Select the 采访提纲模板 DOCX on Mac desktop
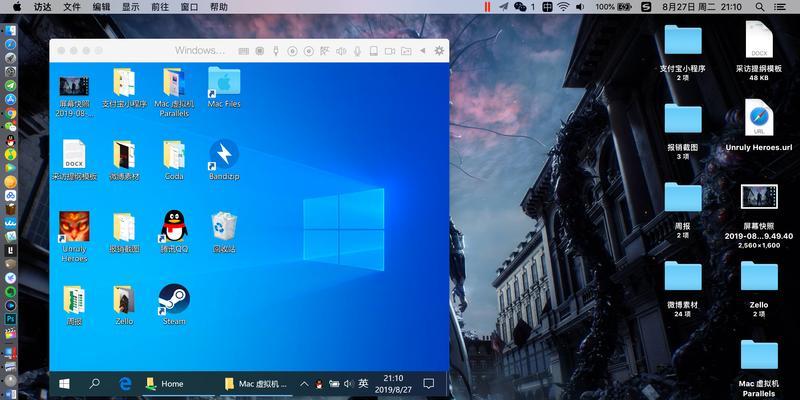Screen dimensions: 800x400 [759, 51]
